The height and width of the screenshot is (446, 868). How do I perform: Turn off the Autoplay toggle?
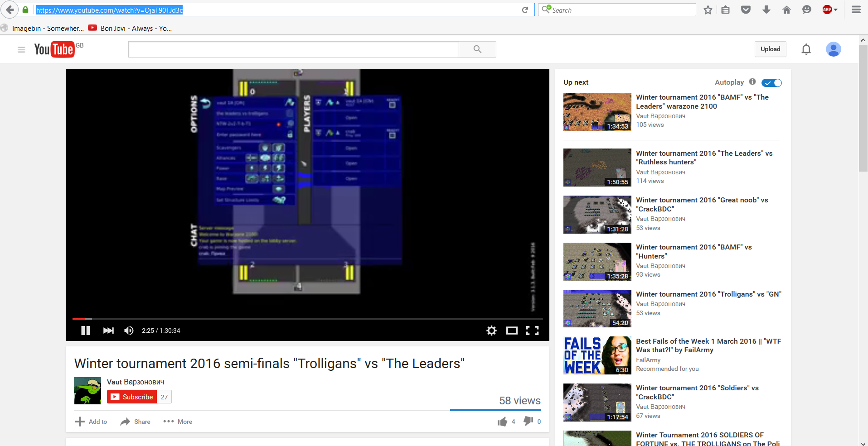pyautogui.click(x=771, y=82)
